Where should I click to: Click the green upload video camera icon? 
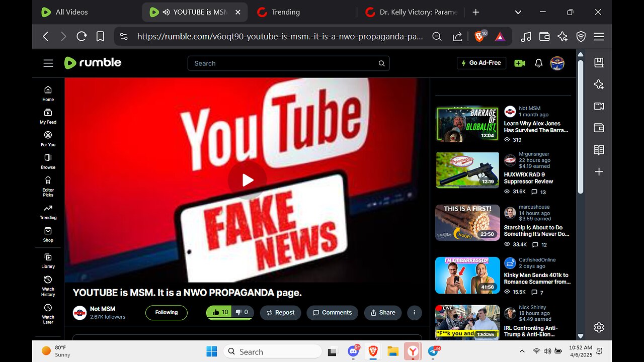click(520, 63)
